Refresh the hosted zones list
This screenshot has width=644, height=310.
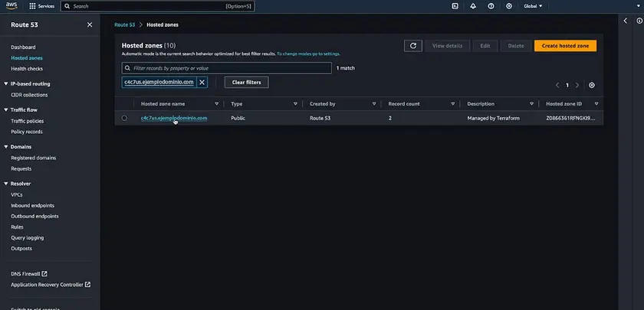[x=413, y=46]
